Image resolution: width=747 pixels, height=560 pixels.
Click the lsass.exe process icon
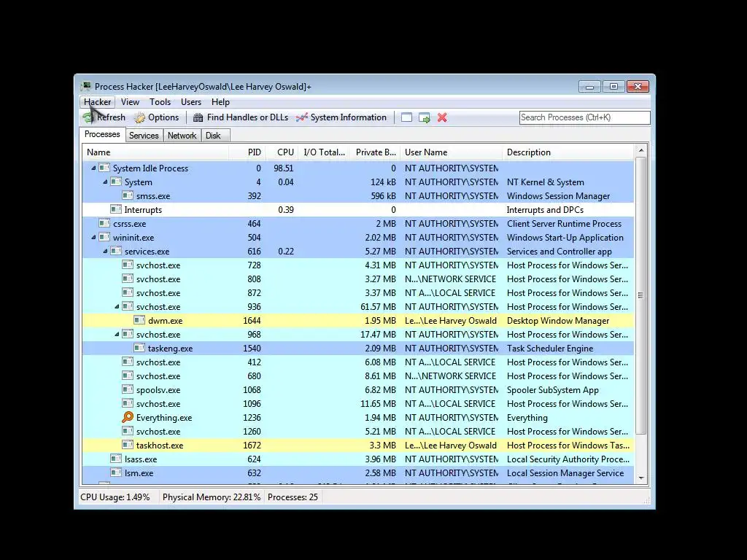(116, 459)
